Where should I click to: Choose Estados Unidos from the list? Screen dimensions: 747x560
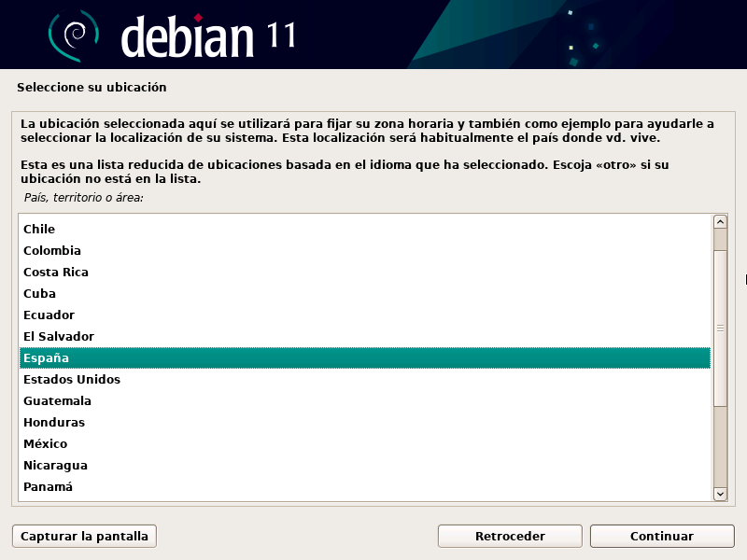[x=72, y=380]
